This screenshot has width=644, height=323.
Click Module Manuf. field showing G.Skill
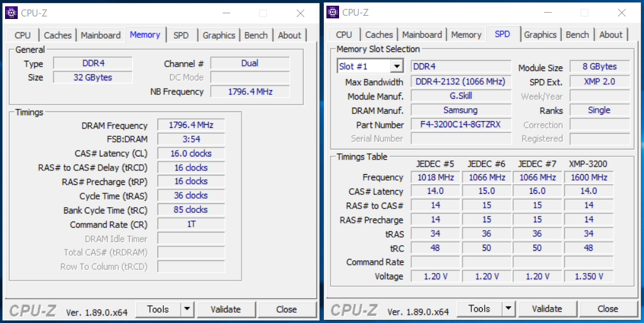click(x=461, y=96)
